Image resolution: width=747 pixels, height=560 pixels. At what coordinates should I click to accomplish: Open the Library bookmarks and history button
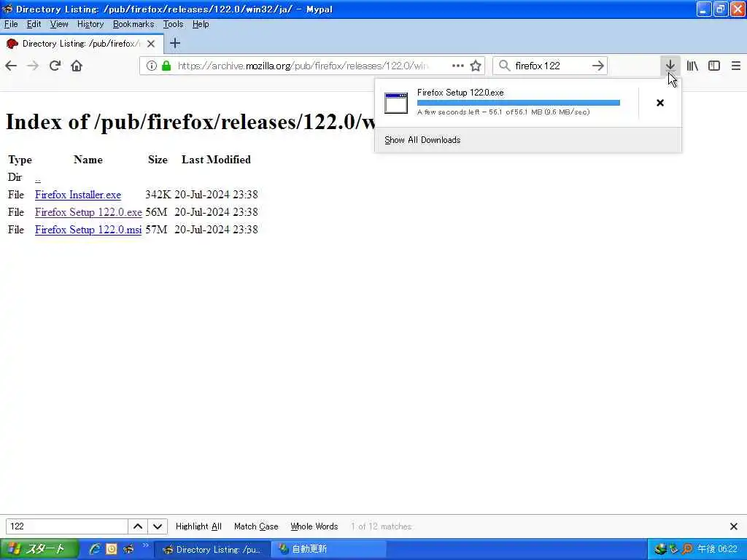[692, 66]
